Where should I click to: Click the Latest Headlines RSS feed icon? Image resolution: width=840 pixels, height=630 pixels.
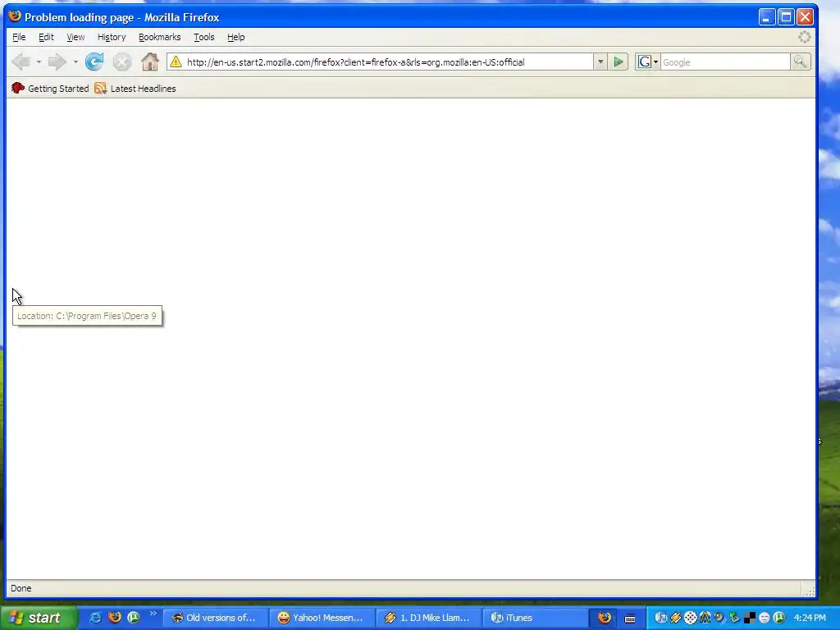pos(100,89)
